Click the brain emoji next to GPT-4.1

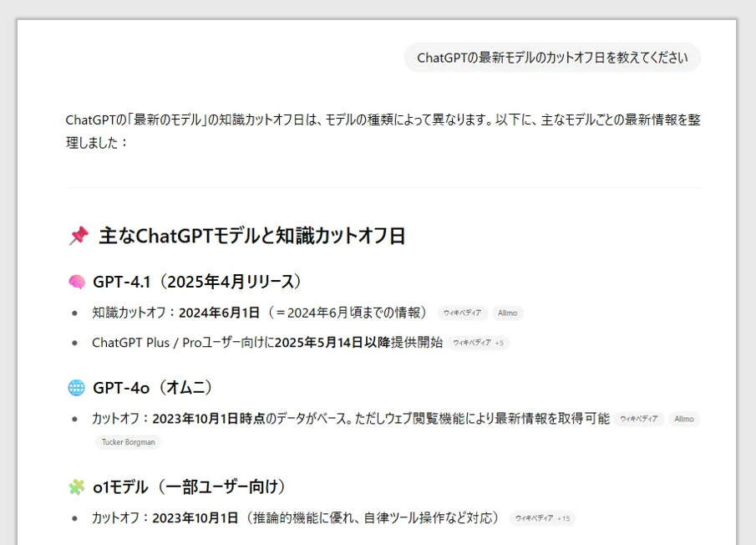(x=77, y=282)
